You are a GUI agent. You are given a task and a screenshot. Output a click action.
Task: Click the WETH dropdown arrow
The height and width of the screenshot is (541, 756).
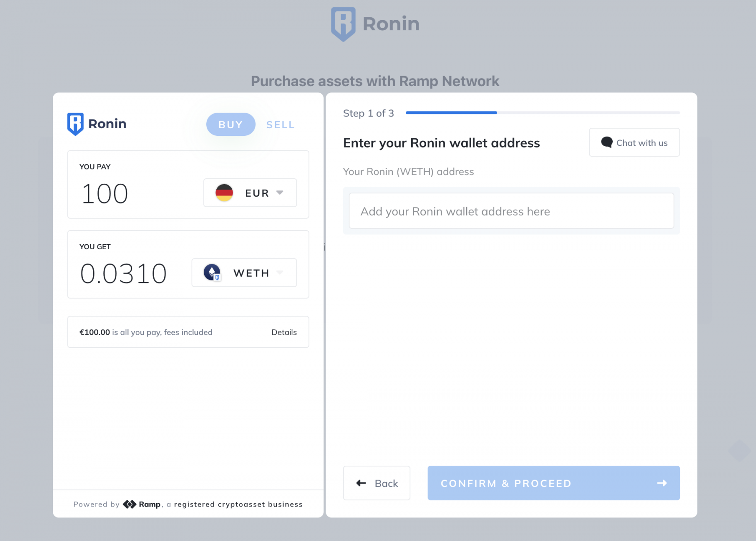point(280,272)
